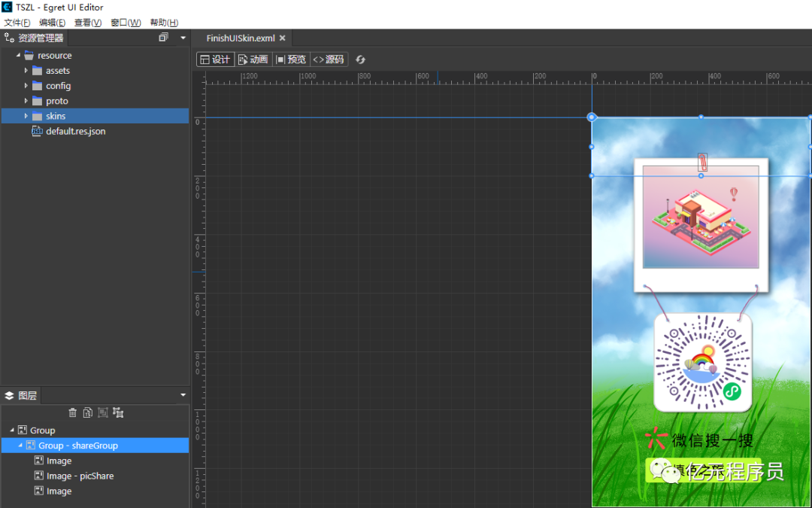Open layers panel dropdown menu

click(183, 395)
